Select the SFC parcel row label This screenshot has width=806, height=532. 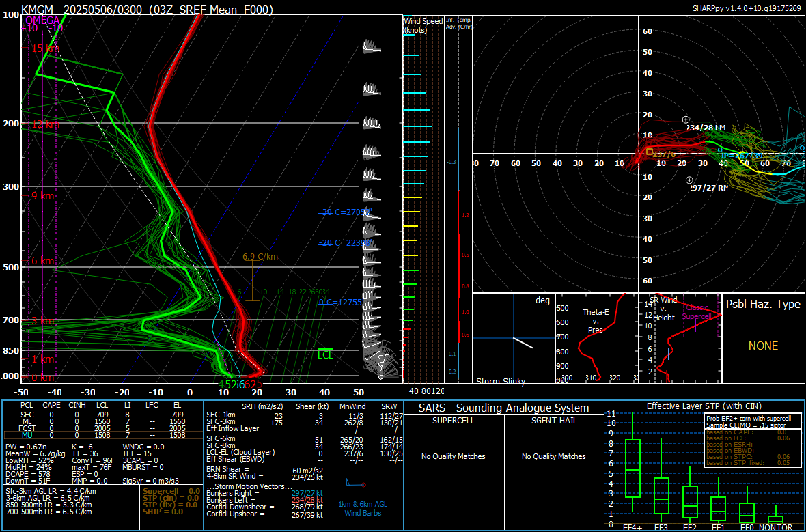(x=27, y=415)
